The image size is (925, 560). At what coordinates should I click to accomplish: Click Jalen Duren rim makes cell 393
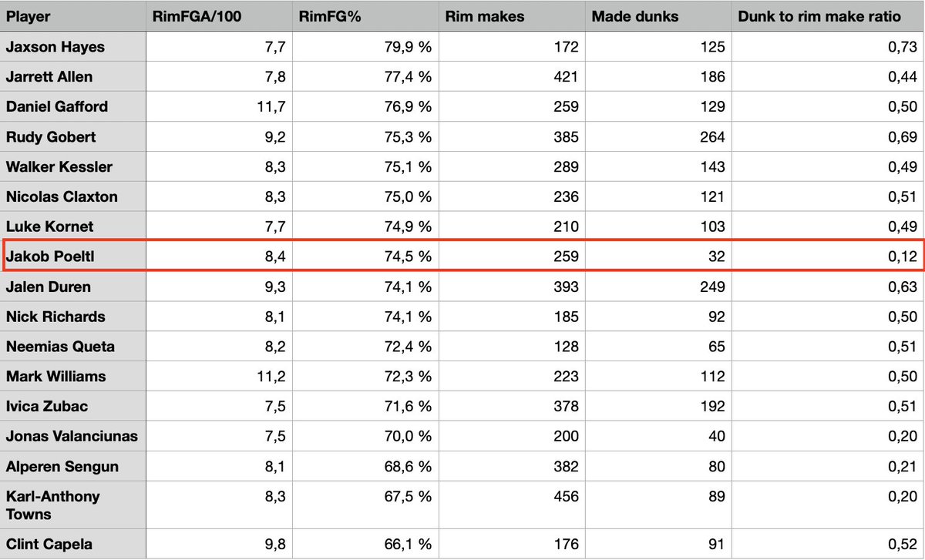(512, 287)
